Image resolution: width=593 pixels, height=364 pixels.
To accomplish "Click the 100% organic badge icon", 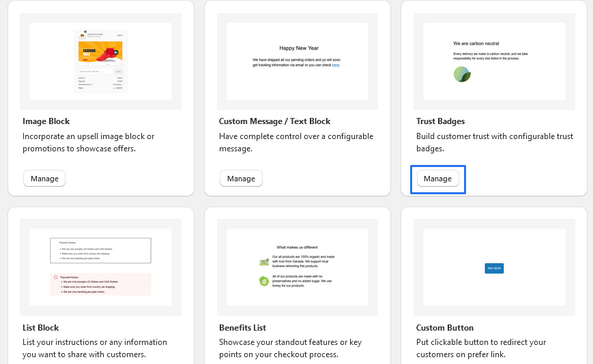I will pos(263,262).
